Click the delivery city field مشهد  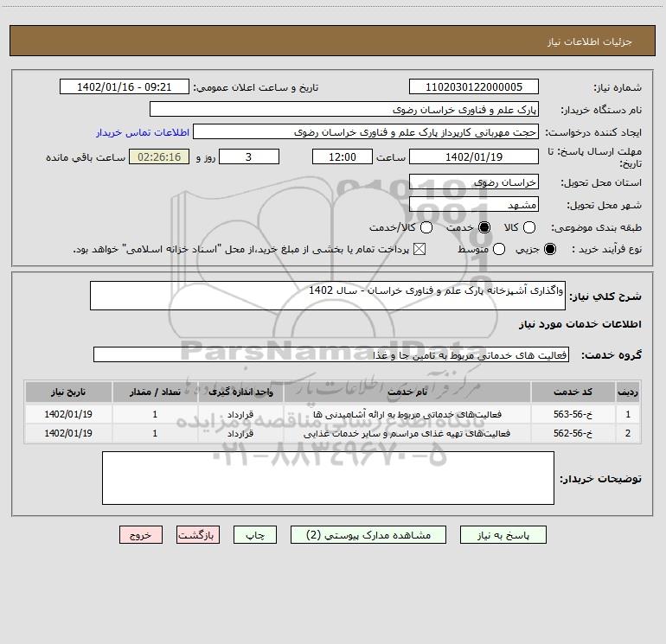click(474, 205)
